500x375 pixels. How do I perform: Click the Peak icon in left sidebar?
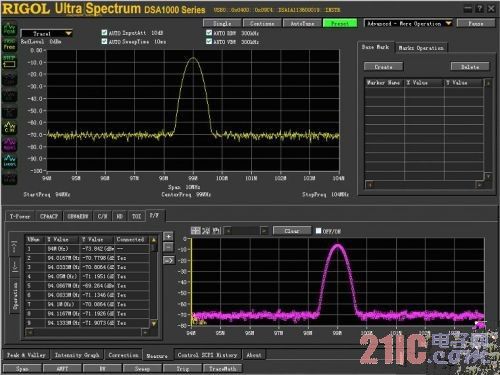point(9,29)
